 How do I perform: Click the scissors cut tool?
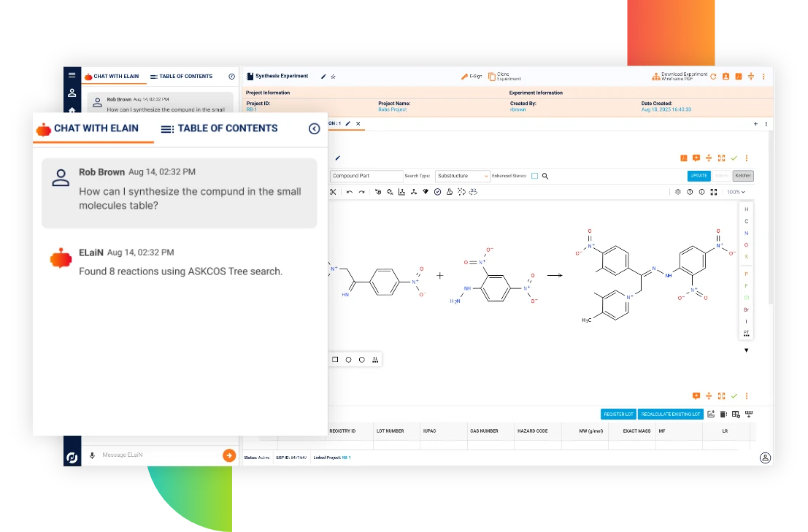coord(333,192)
